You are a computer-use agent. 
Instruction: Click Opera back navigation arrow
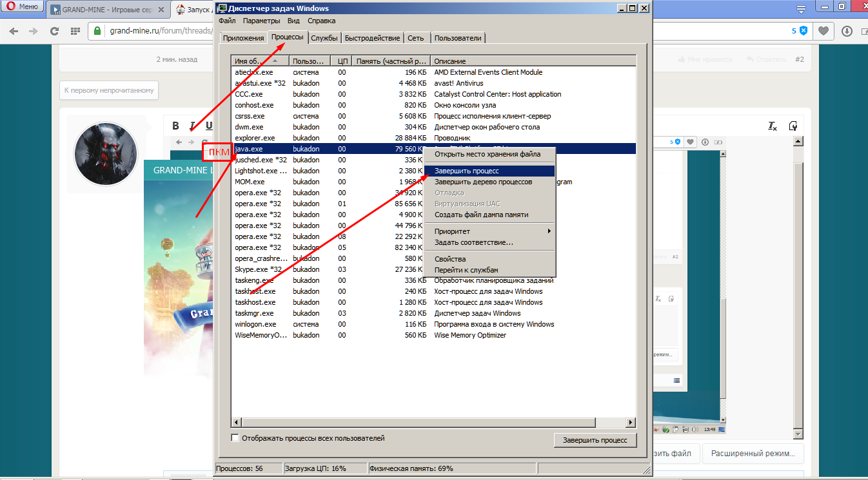click(15, 31)
